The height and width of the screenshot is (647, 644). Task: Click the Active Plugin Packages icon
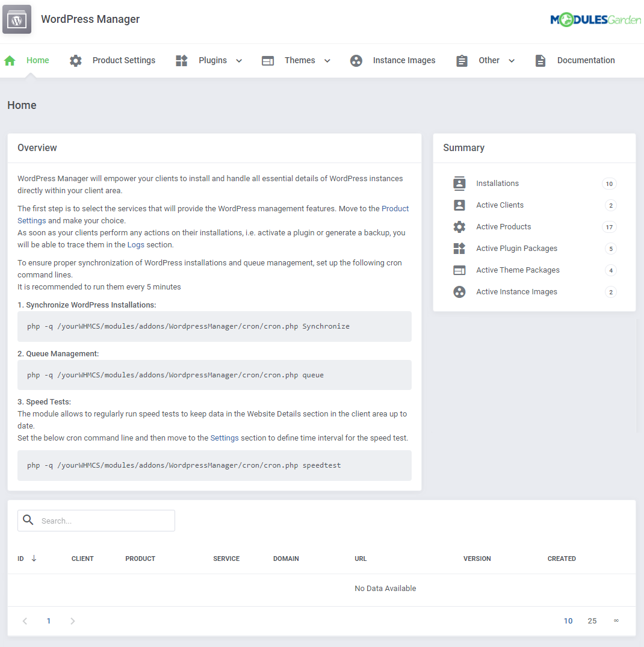459,249
